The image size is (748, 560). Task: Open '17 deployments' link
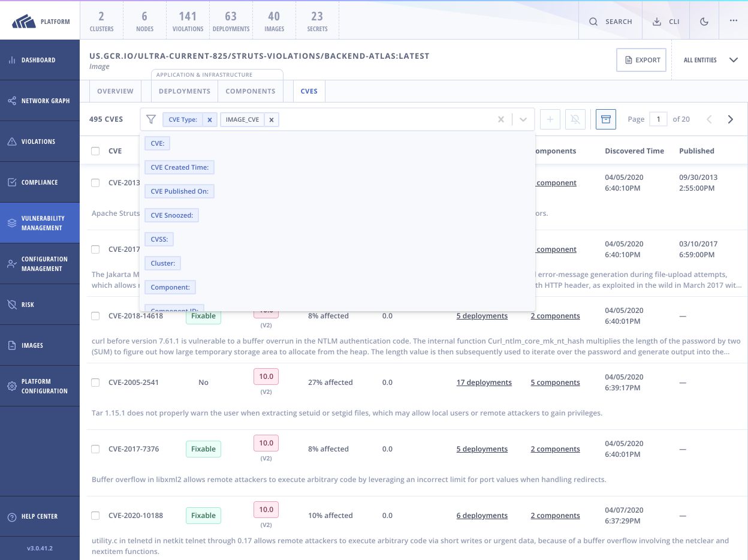tap(484, 383)
